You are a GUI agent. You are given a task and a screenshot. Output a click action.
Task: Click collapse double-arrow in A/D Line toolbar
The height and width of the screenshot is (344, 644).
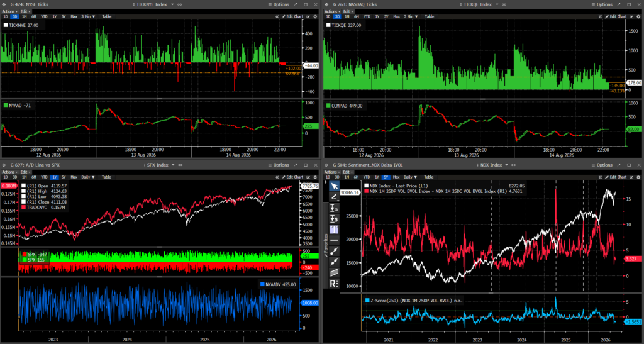click(x=277, y=177)
